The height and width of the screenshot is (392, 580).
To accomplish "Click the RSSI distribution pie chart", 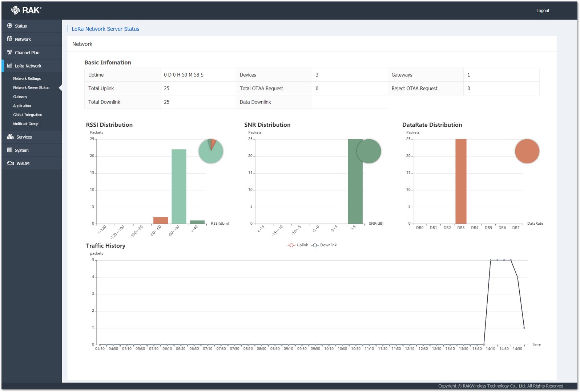I will point(211,151).
